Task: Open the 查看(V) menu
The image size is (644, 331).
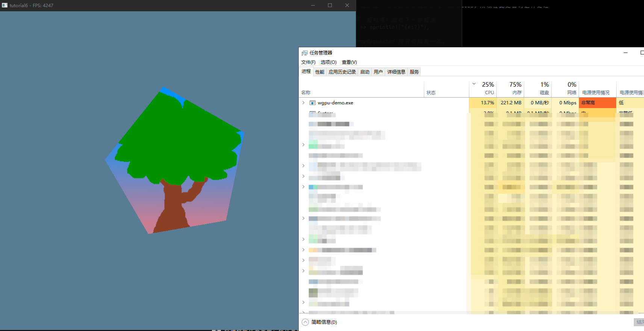Action: pos(349,62)
